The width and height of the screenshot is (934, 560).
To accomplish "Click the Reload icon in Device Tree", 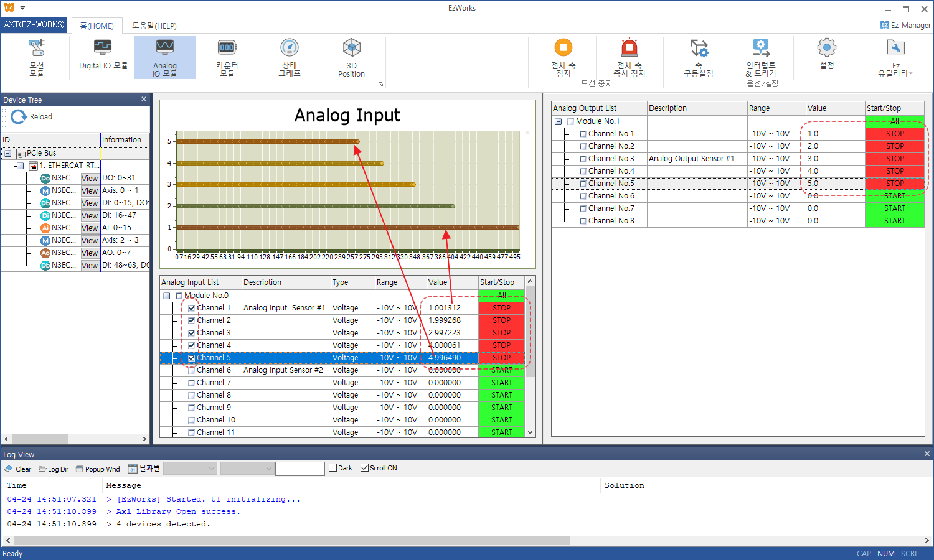I will pos(19,116).
